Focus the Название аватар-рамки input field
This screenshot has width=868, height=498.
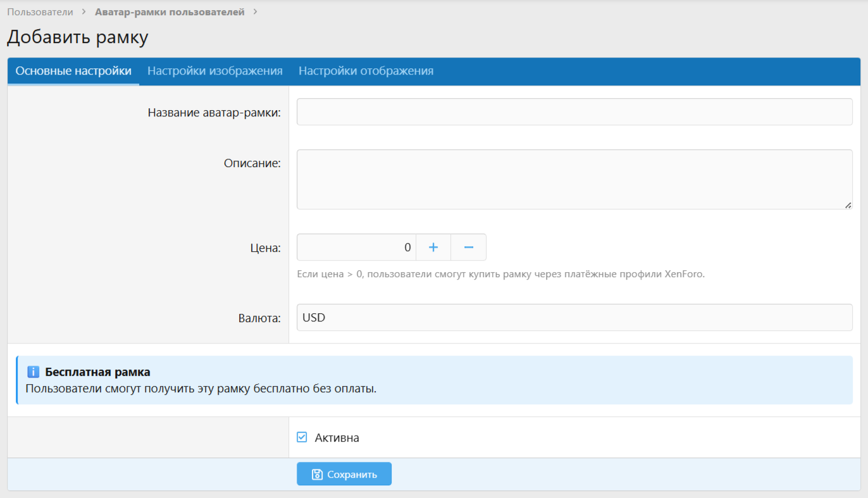tap(574, 112)
